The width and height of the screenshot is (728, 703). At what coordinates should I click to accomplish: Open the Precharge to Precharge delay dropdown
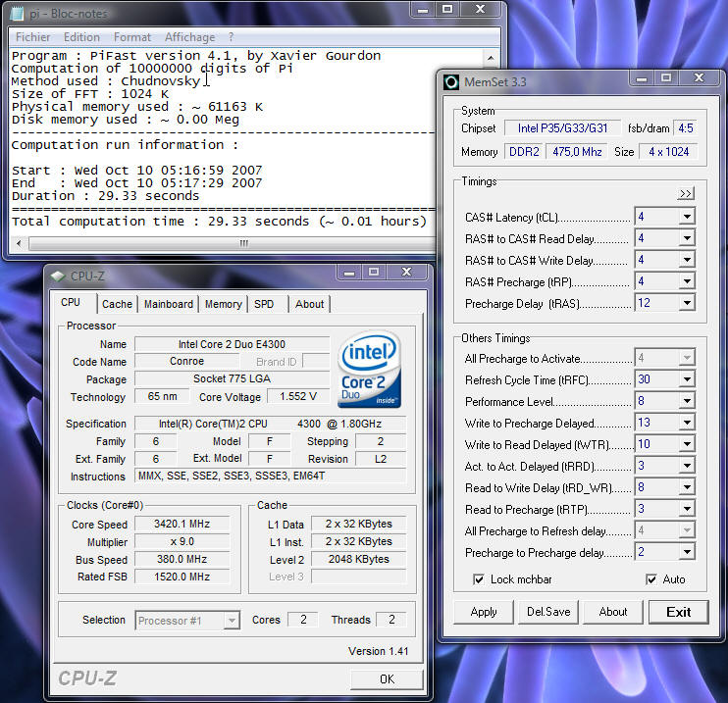point(687,552)
